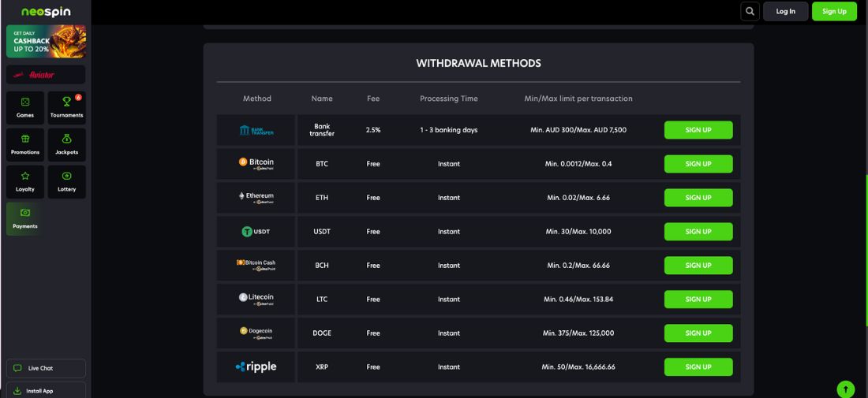Click the WITHDRAWAL METHODS heading

coord(478,63)
